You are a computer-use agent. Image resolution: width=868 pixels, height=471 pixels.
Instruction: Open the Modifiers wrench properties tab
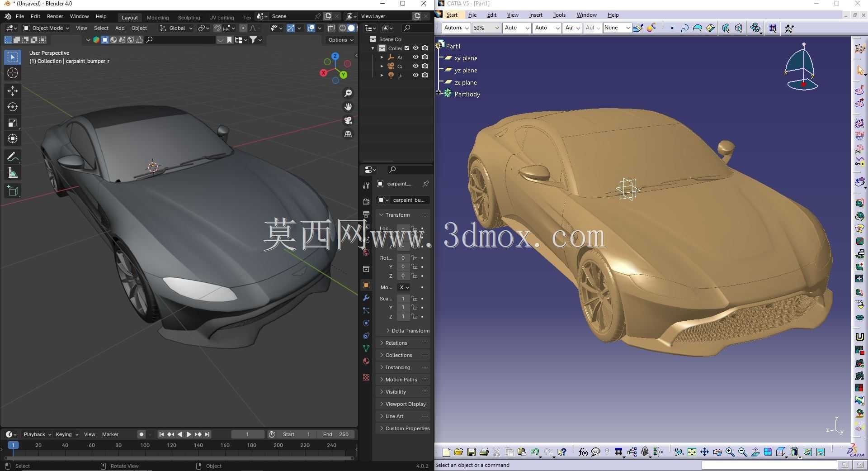(x=366, y=298)
